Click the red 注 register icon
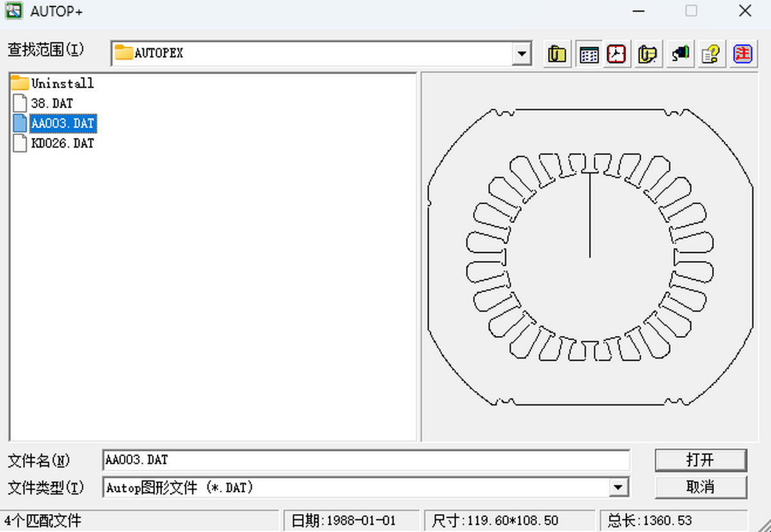This screenshot has height=532, width=771. click(x=743, y=54)
